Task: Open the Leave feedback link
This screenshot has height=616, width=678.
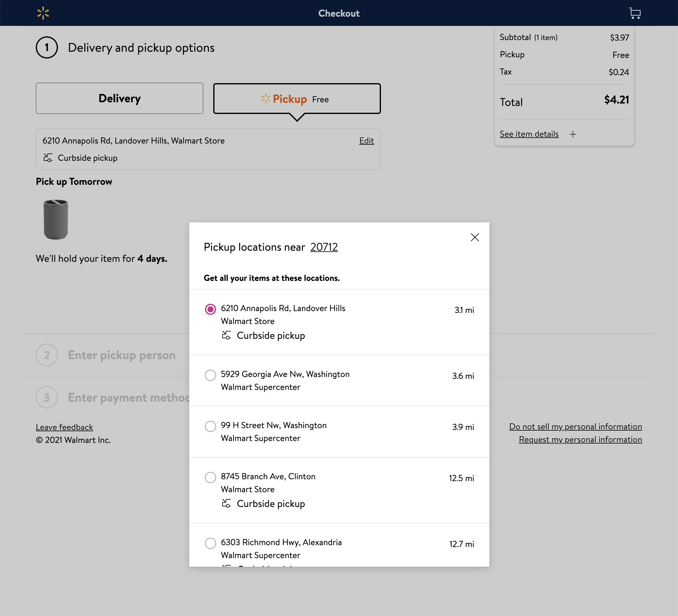Action: (x=64, y=427)
